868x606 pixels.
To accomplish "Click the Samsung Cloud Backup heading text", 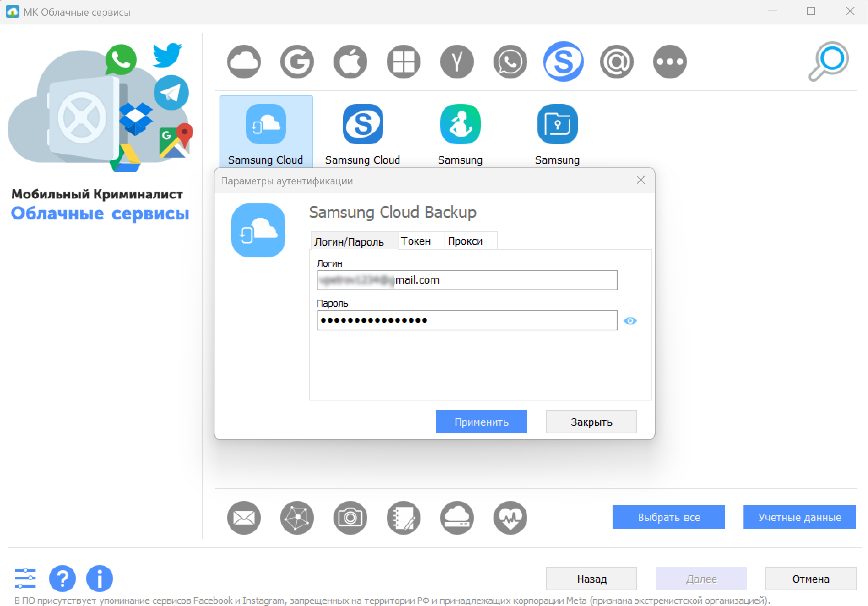I will (x=393, y=212).
